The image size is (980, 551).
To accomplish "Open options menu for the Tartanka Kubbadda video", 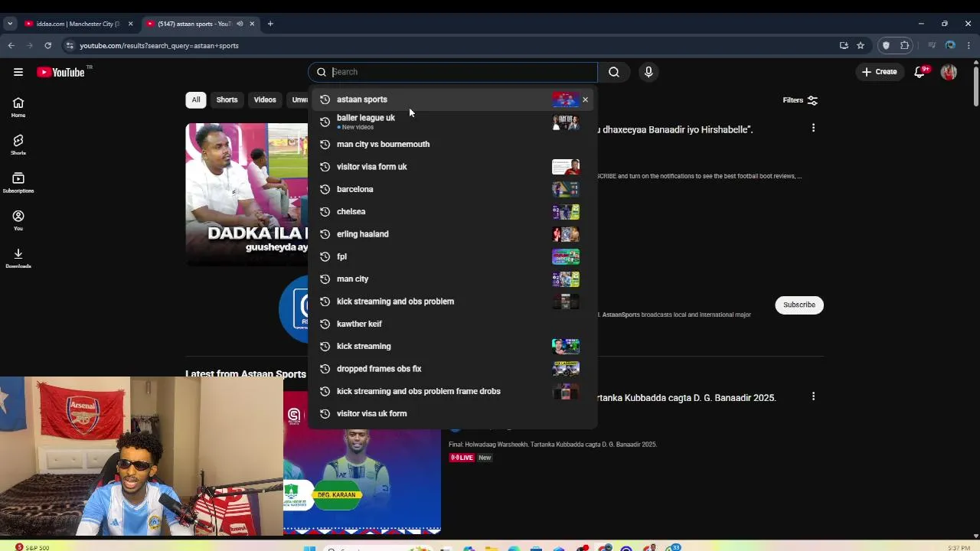I will 813,396.
